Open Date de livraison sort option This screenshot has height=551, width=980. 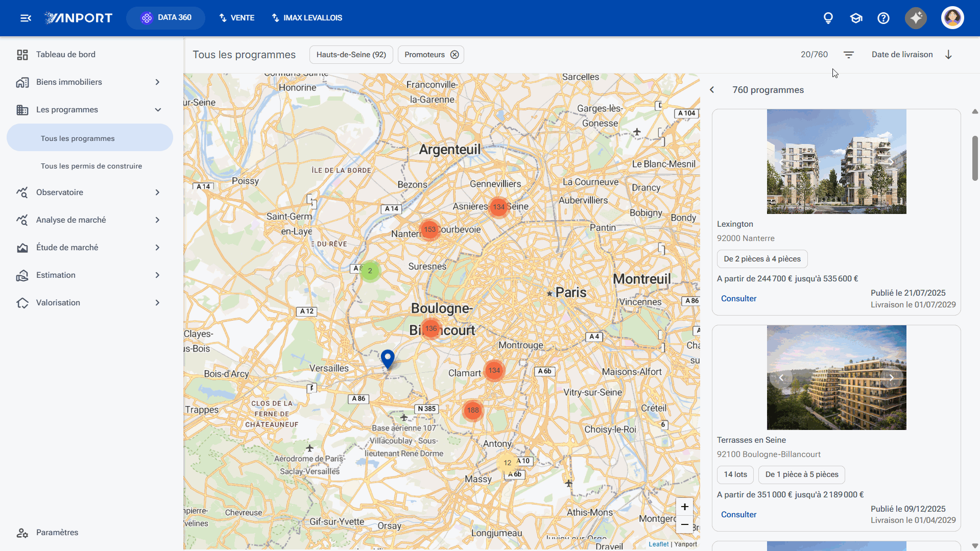pyautogui.click(x=902, y=55)
